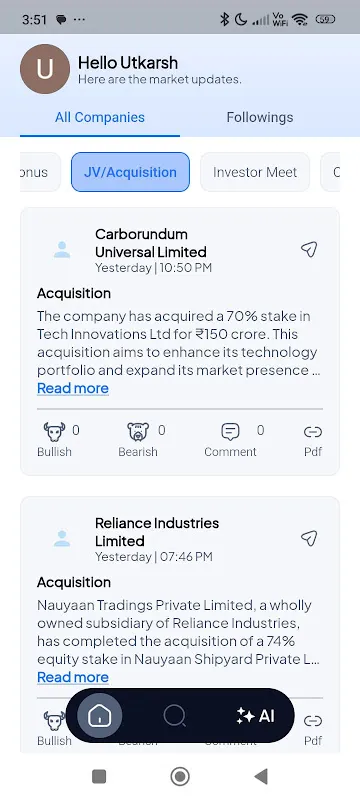Tap the user avatar with letter U
360x800 pixels.
click(45, 69)
